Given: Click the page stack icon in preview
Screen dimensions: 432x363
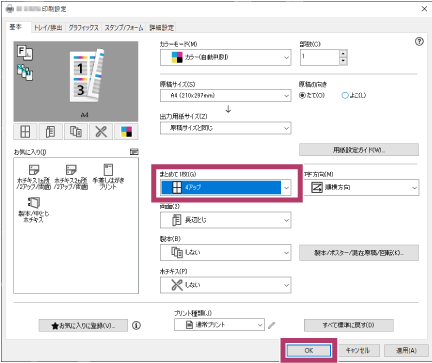Looking at the screenshot, I should [25, 72].
